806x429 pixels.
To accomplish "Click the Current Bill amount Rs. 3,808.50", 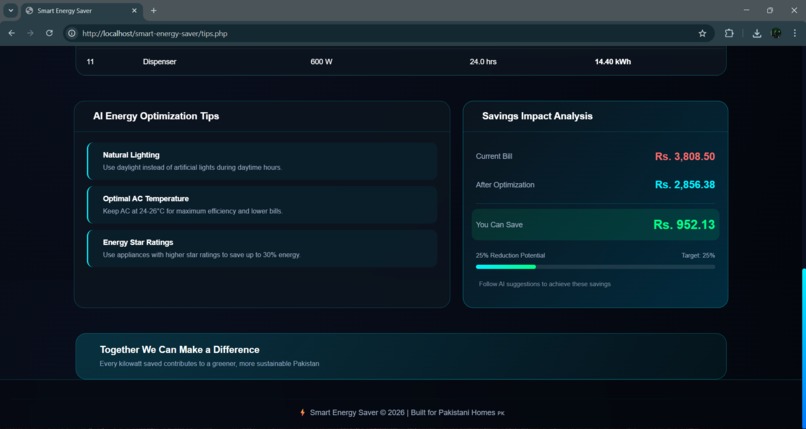I will 685,156.
